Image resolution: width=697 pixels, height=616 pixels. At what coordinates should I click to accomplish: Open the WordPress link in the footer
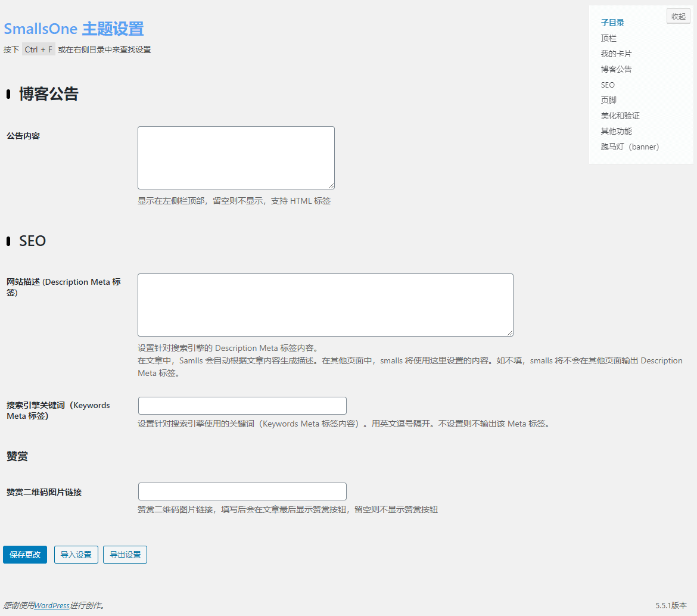(x=52, y=605)
